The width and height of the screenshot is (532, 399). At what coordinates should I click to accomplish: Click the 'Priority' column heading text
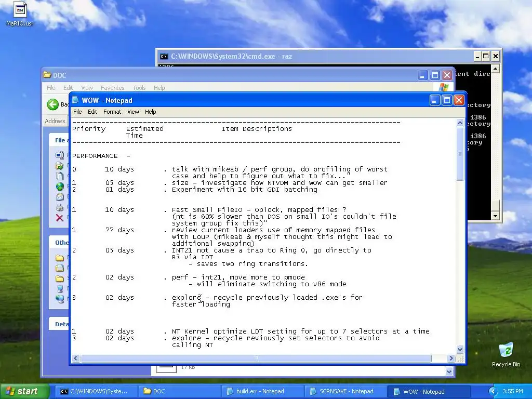tap(89, 129)
